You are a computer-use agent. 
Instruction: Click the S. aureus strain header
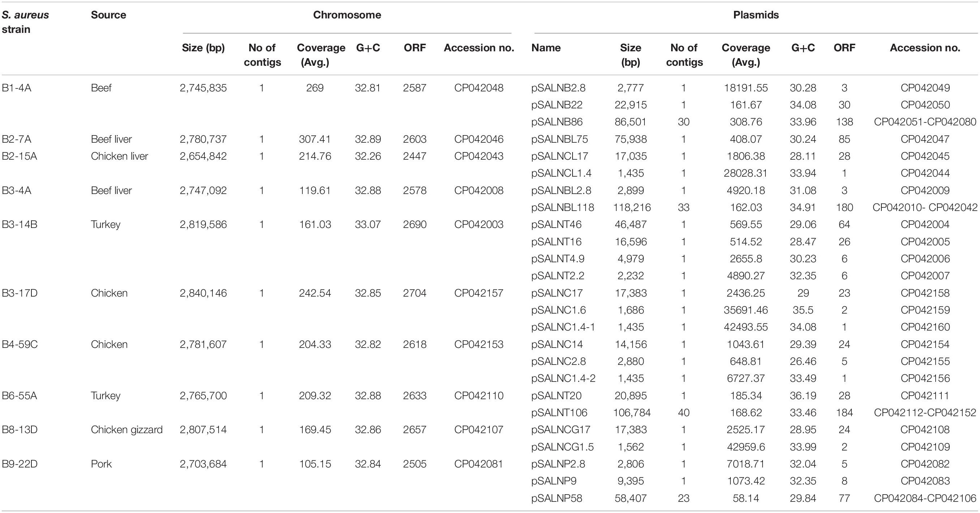point(25,22)
